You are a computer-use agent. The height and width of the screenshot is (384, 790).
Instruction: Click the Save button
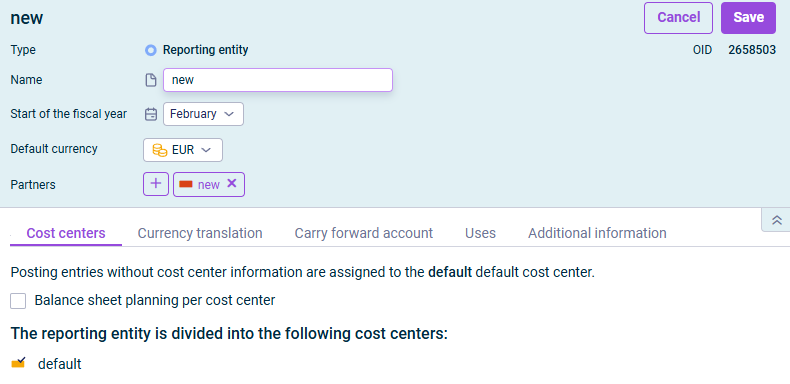tap(748, 18)
